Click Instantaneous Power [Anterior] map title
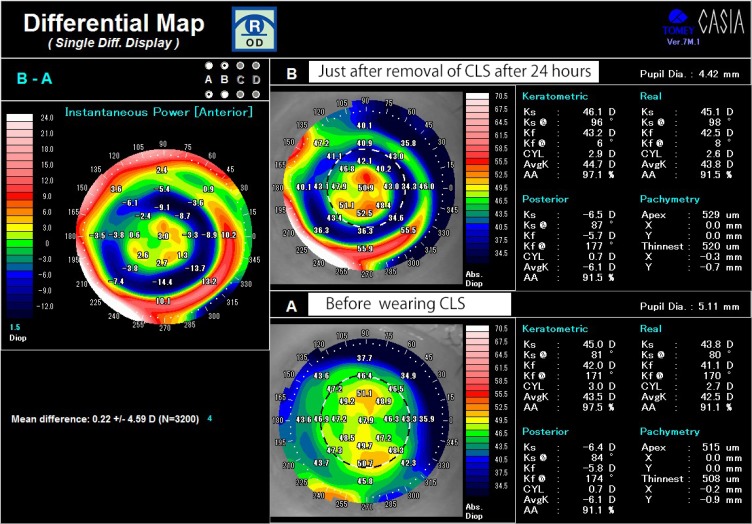This screenshot has width=752, height=524. point(159,112)
